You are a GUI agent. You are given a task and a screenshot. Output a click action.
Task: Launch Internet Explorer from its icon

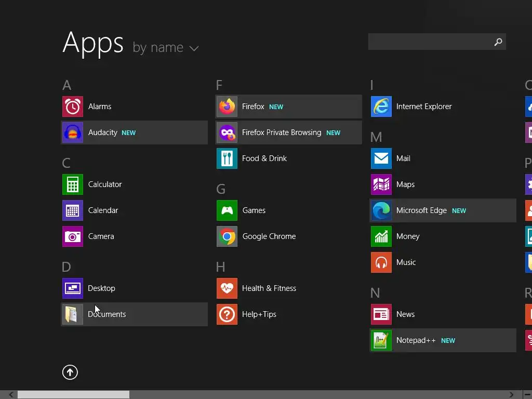tap(381, 107)
